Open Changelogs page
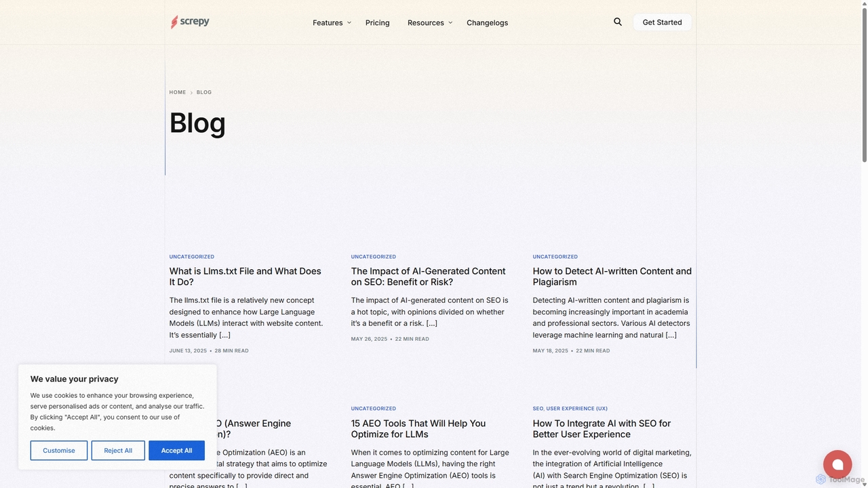Screen dimensions: 868x488 [x=487, y=22]
